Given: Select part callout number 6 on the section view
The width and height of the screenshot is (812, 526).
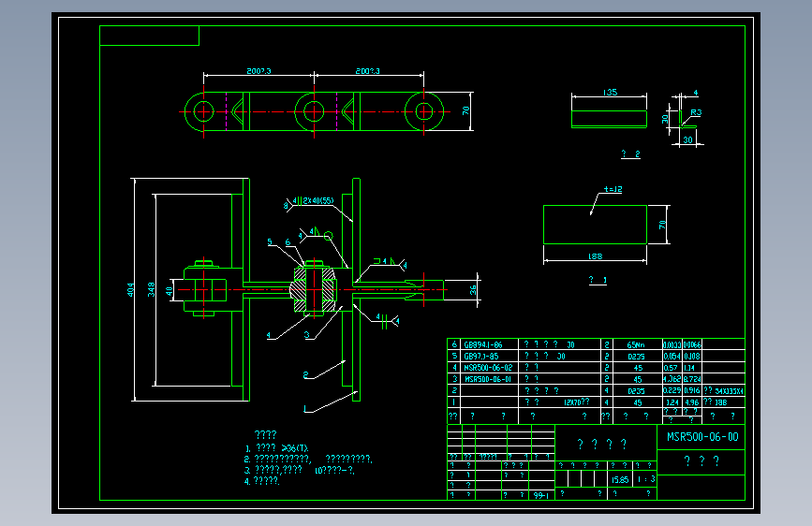Looking at the screenshot, I should point(288,242).
